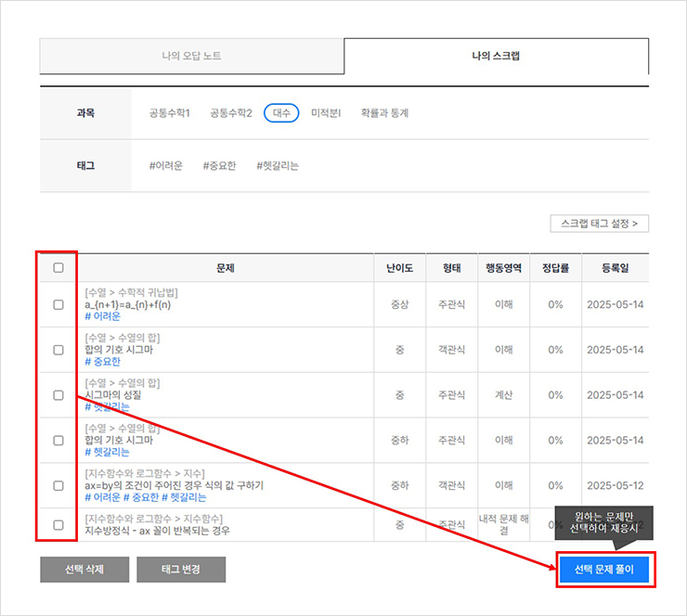The image size is (687, 616).
Task: Click the 정답률 column header
Action: tap(555, 268)
